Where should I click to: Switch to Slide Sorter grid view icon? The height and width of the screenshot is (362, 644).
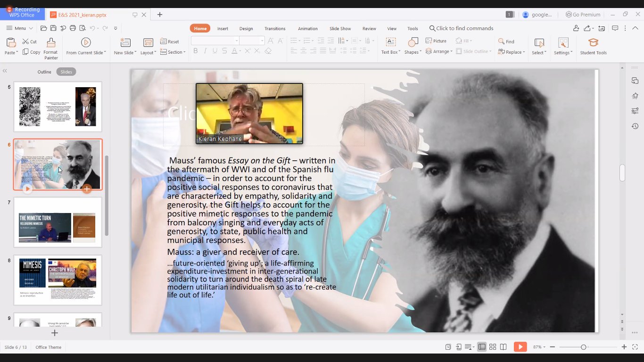click(x=493, y=347)
